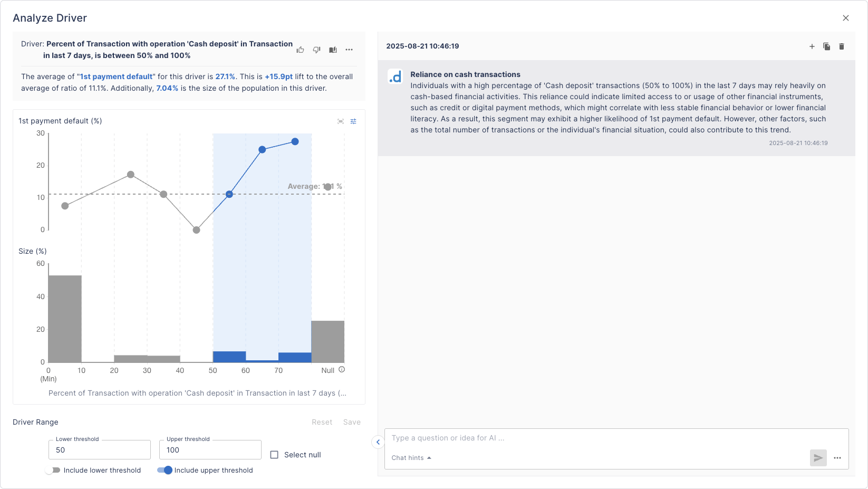The image size is (868, 489).
Task: Click the chart focus/fit icon
Action: (341, 121)
